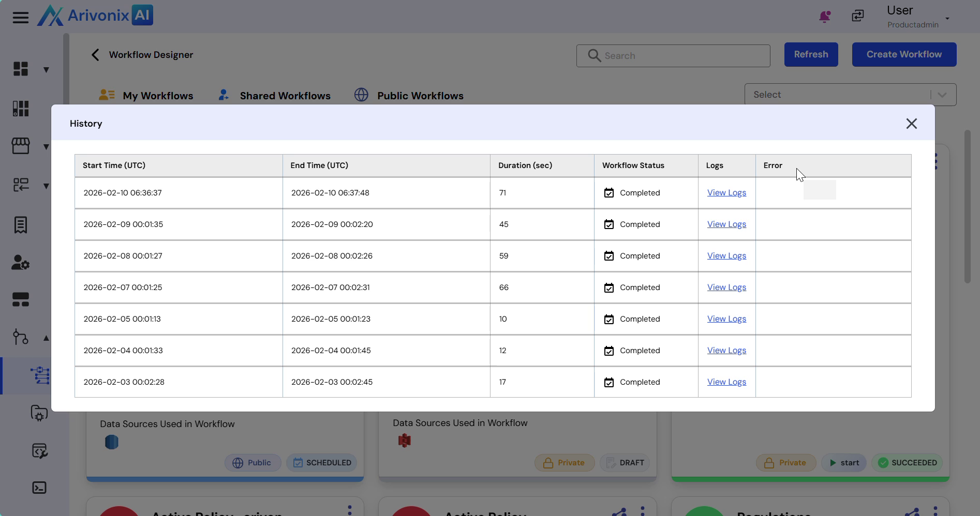The height and width of the screenshot is (516, 980).
Task: View Logs for 2026-02-10 06:36:37 run
Action: [x=726, y=193]
